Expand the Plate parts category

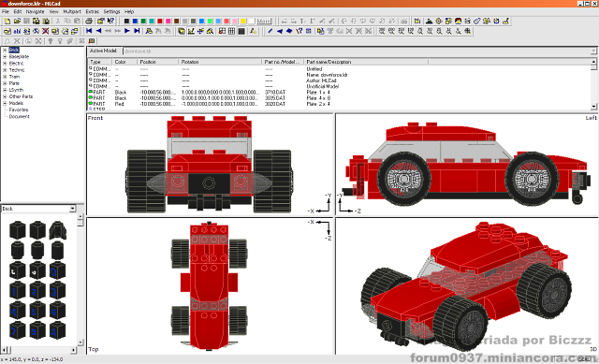[x=5, y=83]
